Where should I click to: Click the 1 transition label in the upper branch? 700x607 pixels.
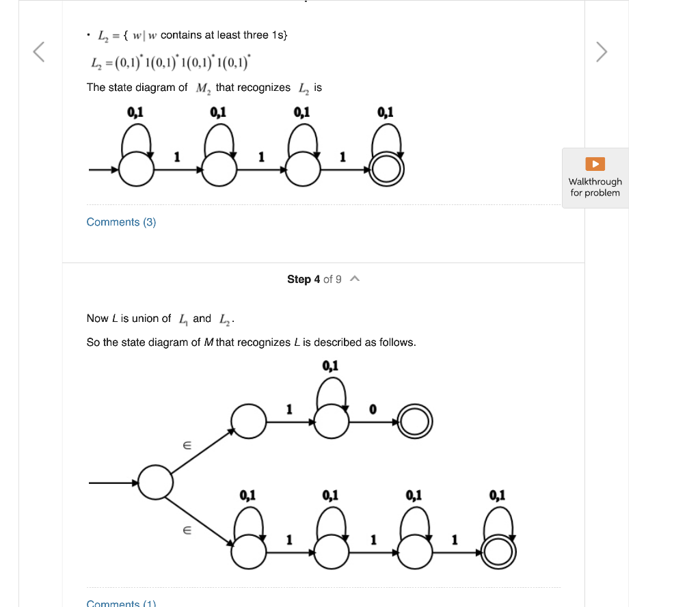coord(290,407)
